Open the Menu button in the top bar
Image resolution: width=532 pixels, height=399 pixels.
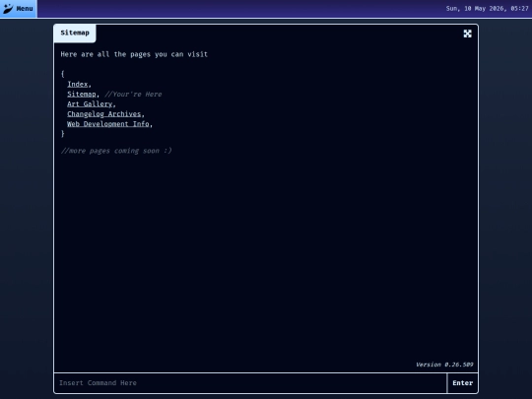[19, 9]
